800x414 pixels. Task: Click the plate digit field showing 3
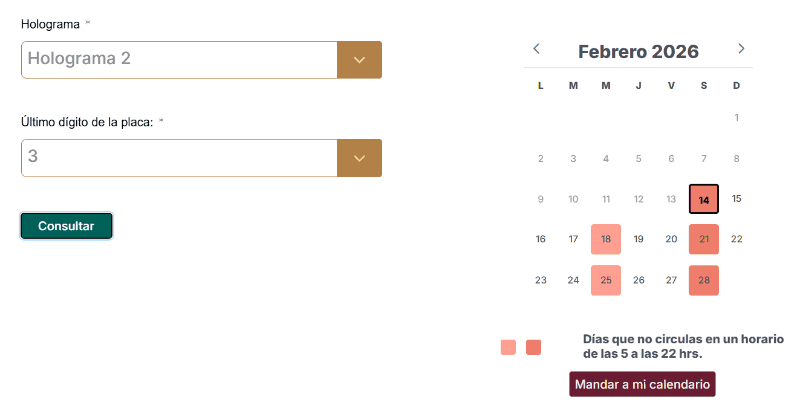180,158
